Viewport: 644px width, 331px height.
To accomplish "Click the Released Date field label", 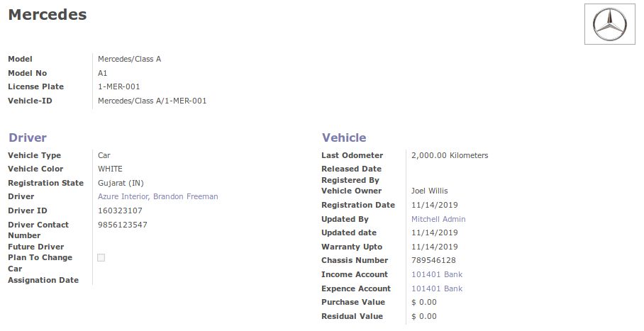I will click(351, 169).
